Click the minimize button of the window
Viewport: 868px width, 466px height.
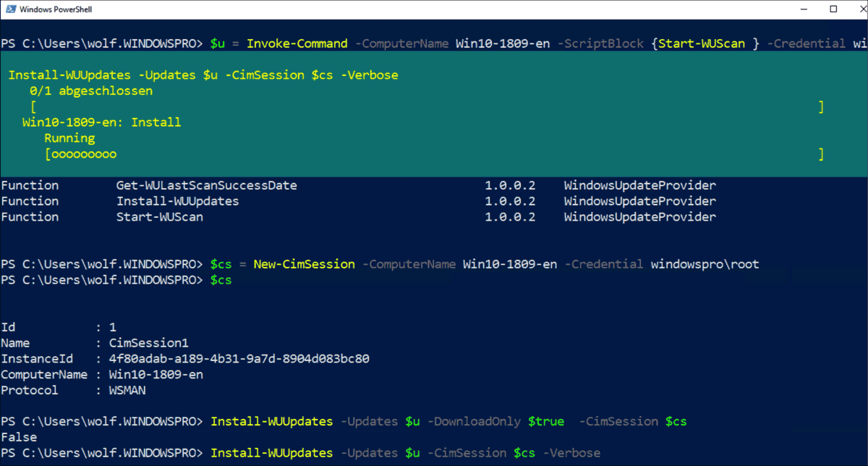click(x=804, y=8)
